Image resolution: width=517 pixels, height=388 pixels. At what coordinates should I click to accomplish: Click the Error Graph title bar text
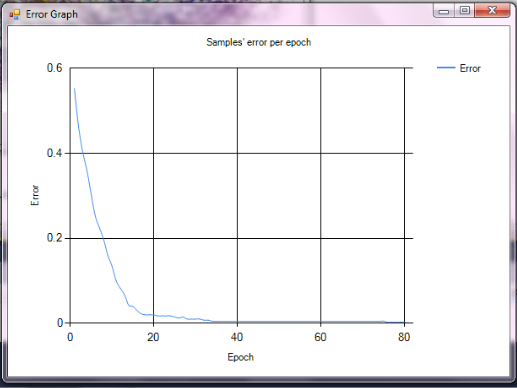point(52,15)
